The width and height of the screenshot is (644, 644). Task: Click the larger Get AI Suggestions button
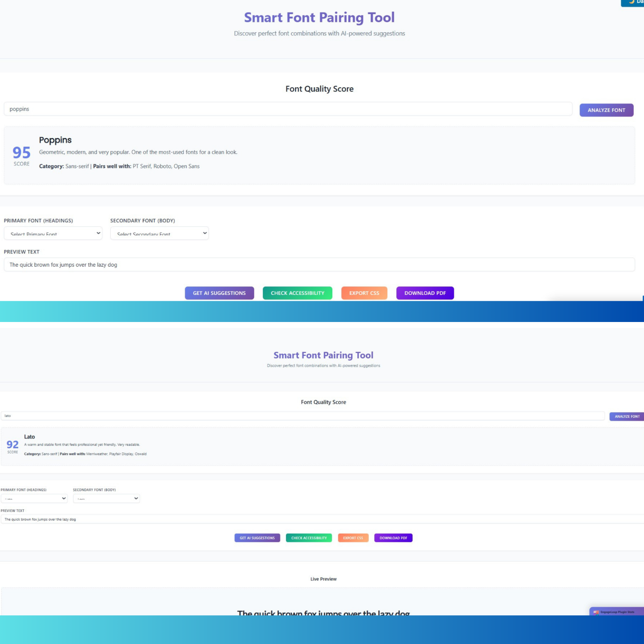coord(219,293)
